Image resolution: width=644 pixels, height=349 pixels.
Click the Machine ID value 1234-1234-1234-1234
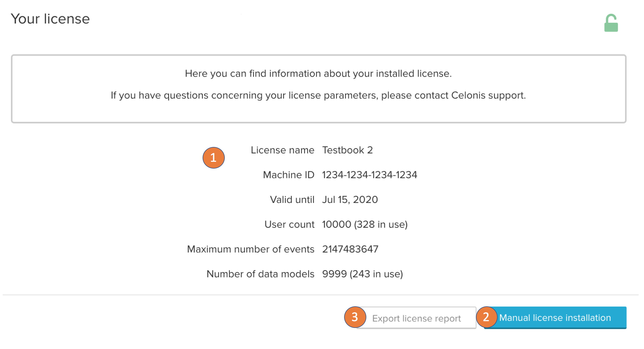point(370,175)
